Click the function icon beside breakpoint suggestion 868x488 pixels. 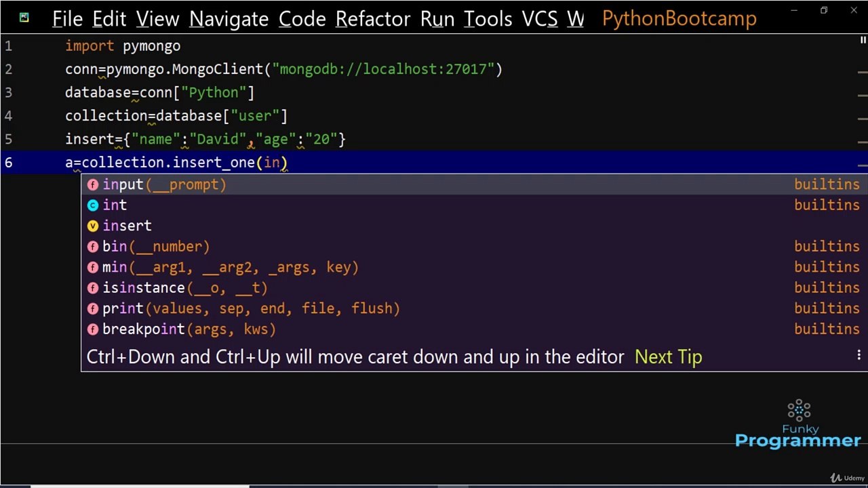(x=93, y=329)
